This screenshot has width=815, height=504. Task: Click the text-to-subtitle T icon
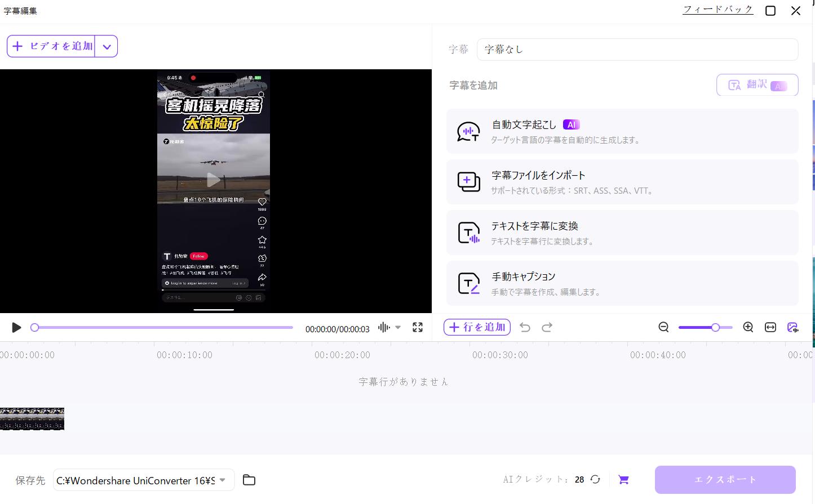click(x=468, y=233)
